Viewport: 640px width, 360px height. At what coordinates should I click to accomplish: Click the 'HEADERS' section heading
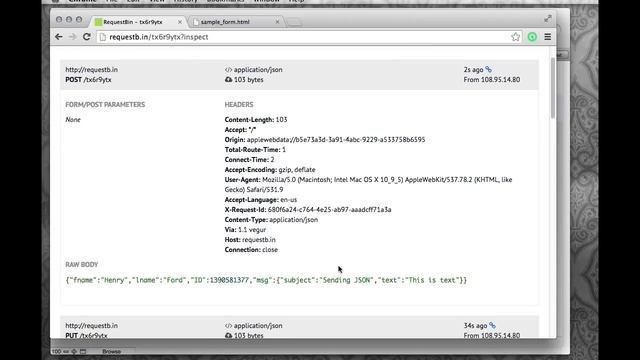point(239,104)
